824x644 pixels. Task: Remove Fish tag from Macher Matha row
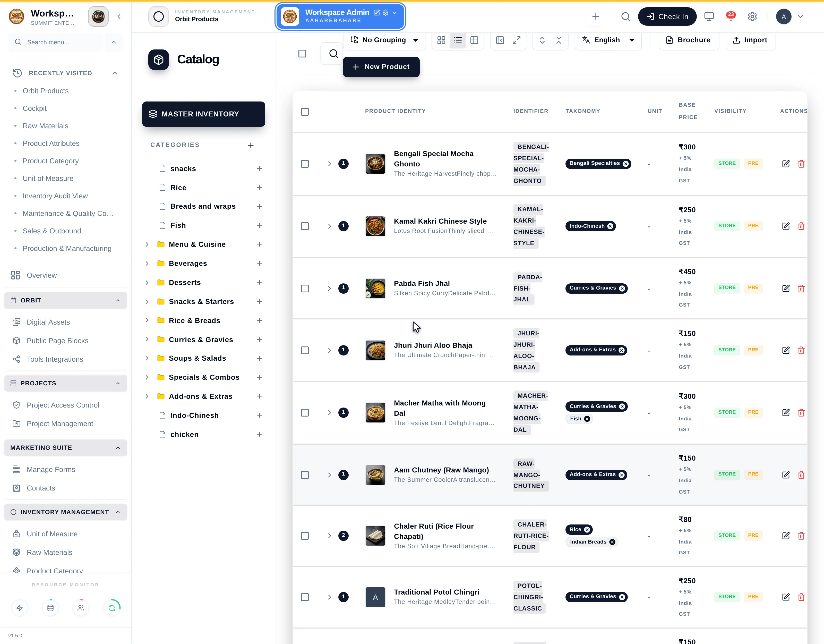coord(587,419)
